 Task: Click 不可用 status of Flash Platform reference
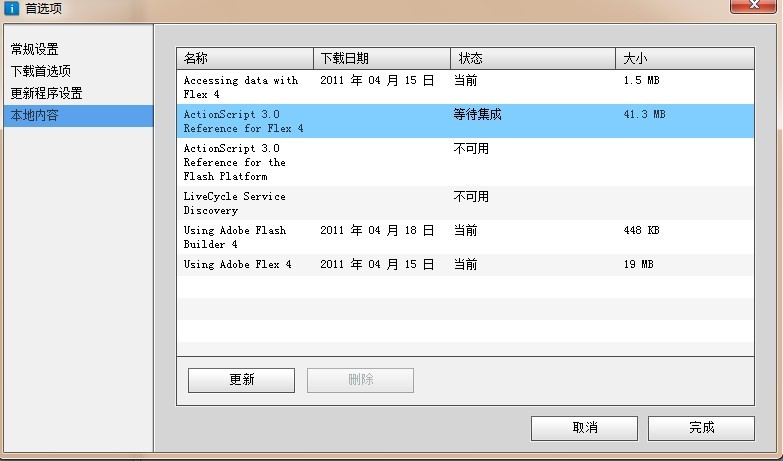click(471, 148)
